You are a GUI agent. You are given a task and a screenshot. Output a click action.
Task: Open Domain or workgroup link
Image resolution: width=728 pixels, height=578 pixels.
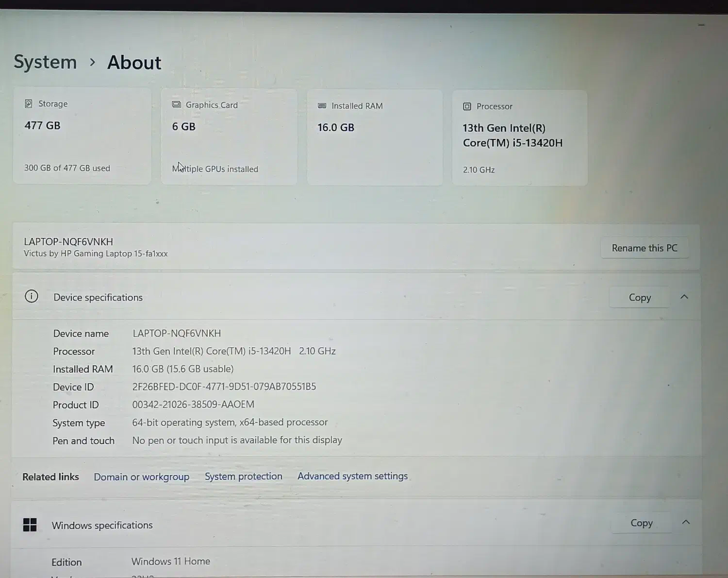pyautogui.click(x=142, y=477)
